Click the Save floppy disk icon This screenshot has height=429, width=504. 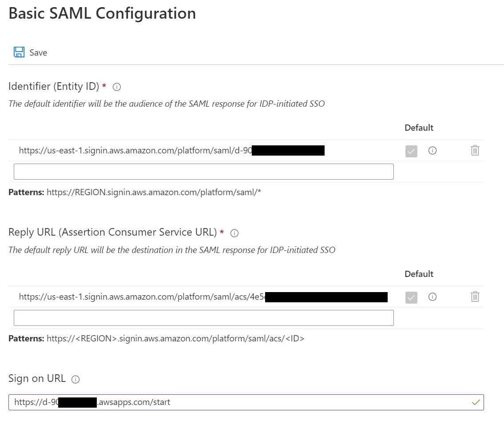[x=19, y=52]
